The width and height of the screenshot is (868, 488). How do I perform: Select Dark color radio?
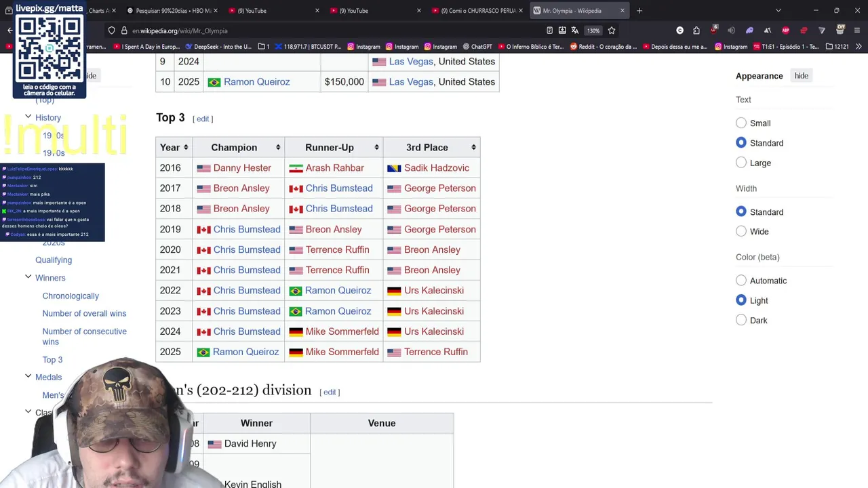pyautogui.click(x=741, y=321)
